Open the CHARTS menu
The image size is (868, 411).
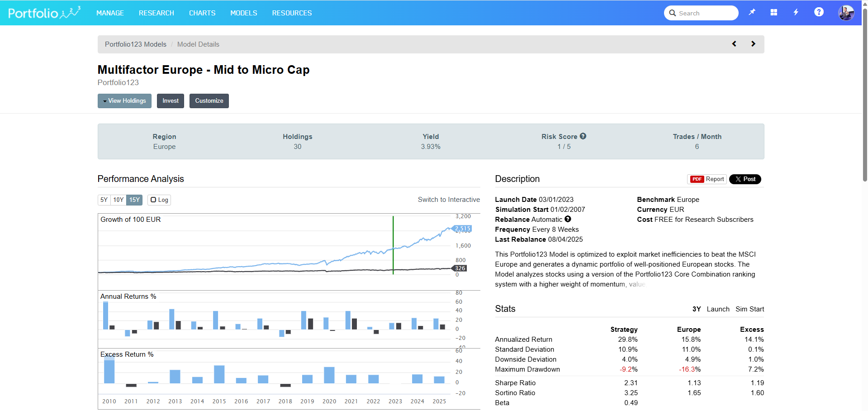[202, 13]
